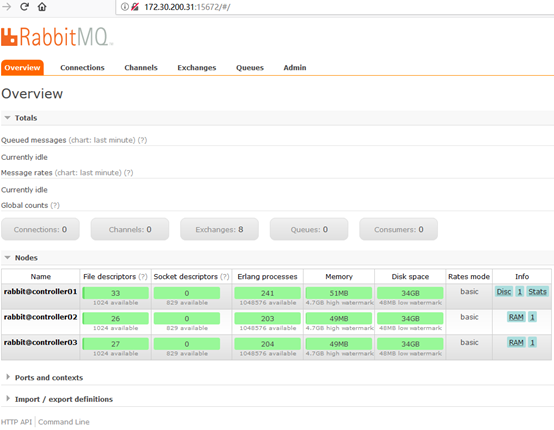Open the Admin tab
The image size is (554, 430).
click(x=295, y=67)
